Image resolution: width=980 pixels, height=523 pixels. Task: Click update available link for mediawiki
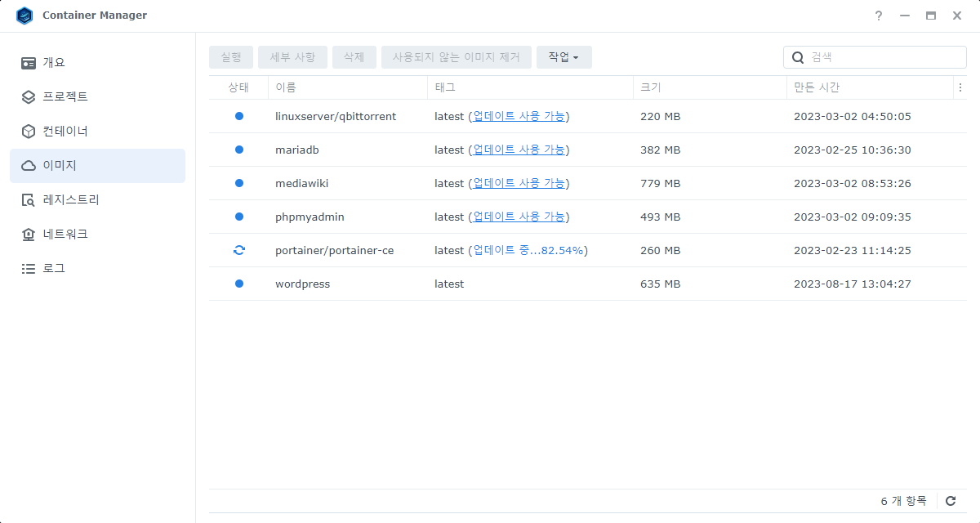coord(519,183)
